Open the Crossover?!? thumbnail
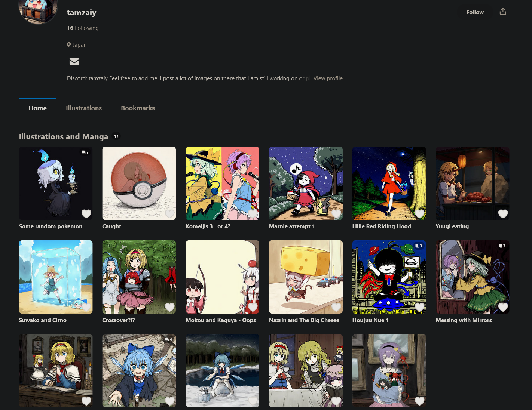 click(139, 277)
